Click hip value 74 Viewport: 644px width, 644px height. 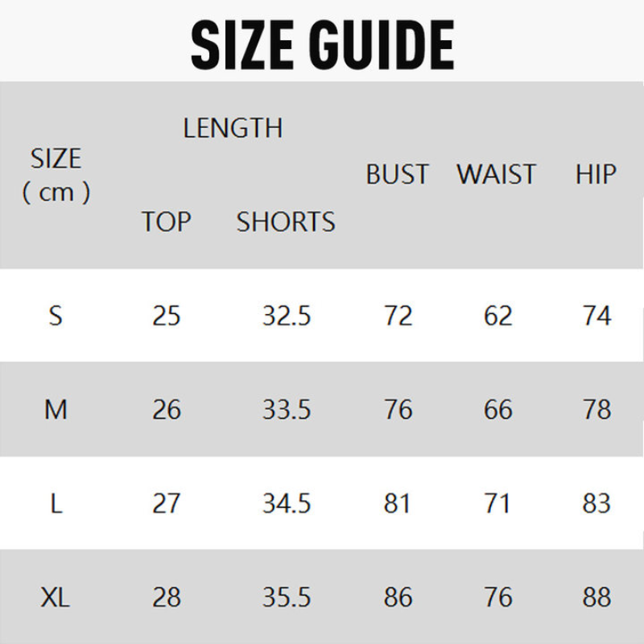coord(597,316)
